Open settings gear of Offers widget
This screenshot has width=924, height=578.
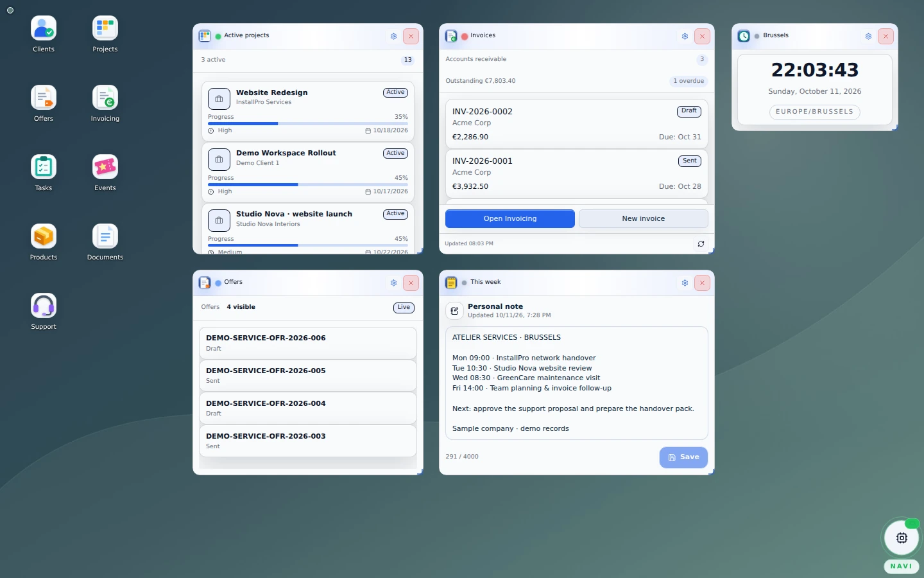click(x=393, y=283)
